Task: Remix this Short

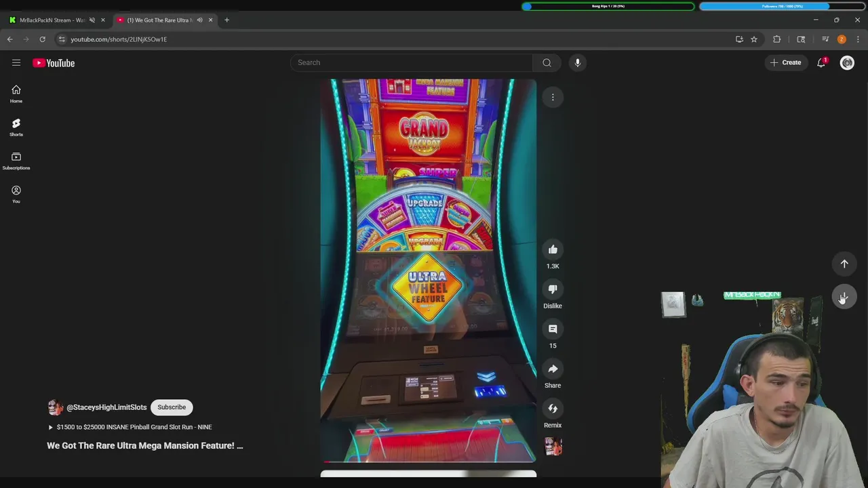Action: 553,409
